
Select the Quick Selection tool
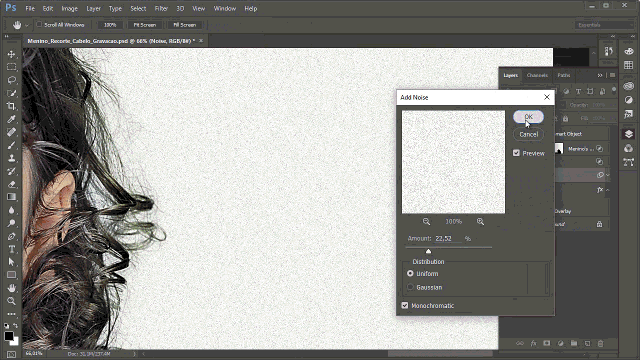[x=11, y=93]
